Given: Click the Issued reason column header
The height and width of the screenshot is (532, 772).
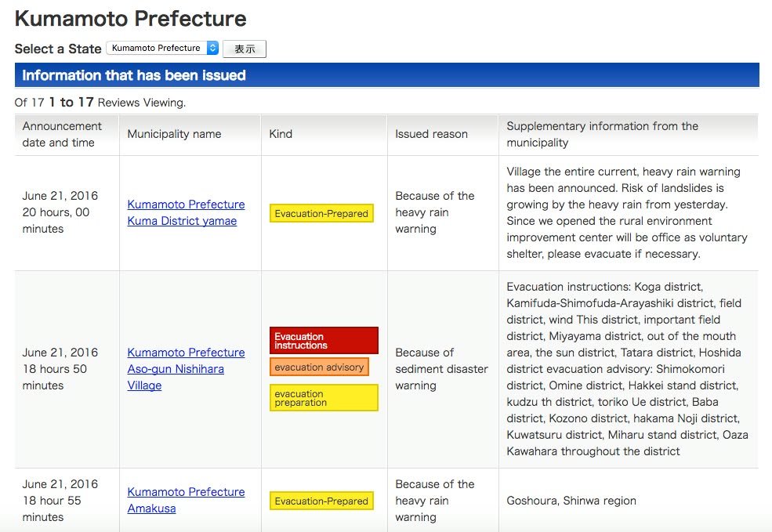Looking at the screenshot, I should point(431,134).
